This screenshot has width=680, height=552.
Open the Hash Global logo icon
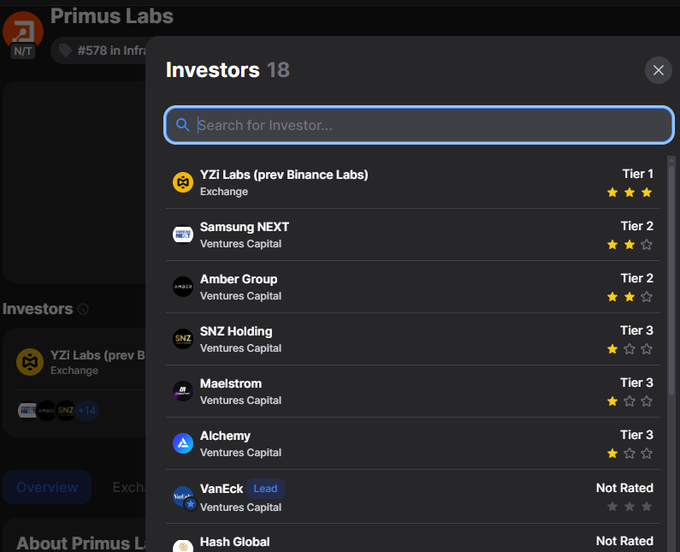pyautogui.click(x=183, y=546)
